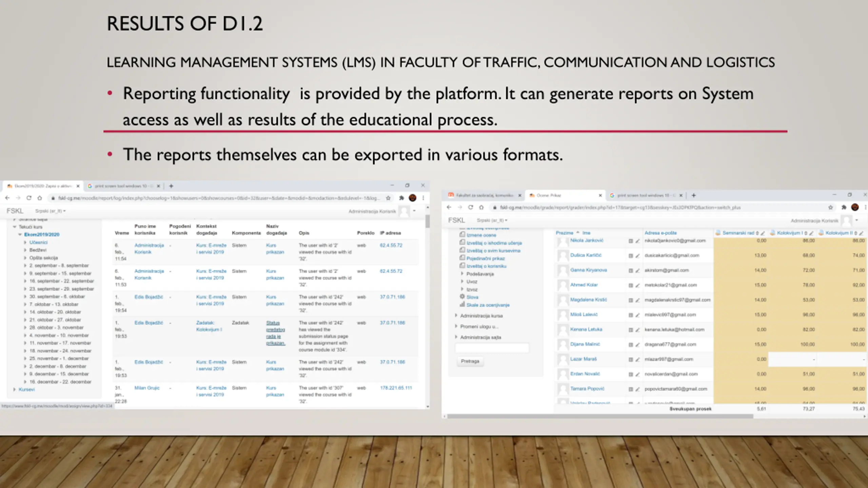Click reload icon in right browser window

471,207
